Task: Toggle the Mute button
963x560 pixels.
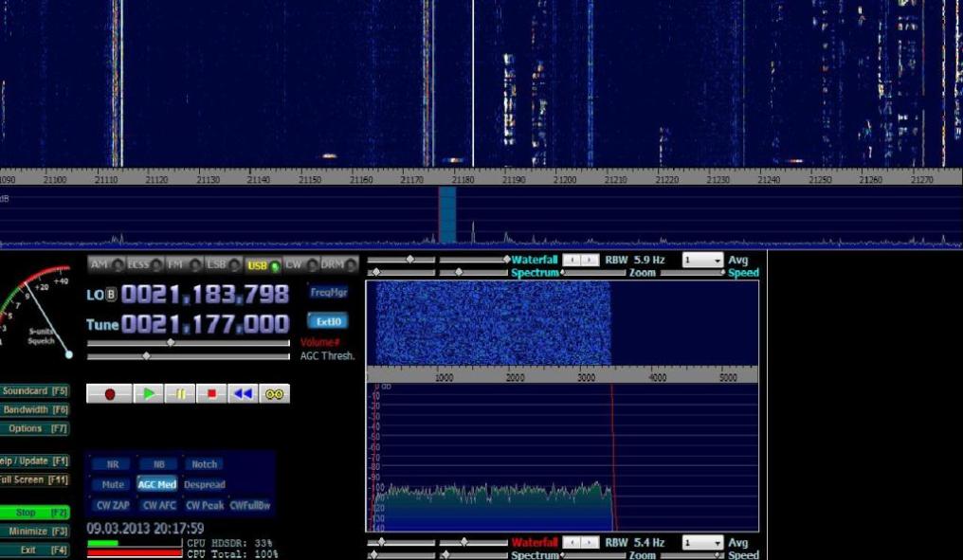Action: [x=113, y=484]
